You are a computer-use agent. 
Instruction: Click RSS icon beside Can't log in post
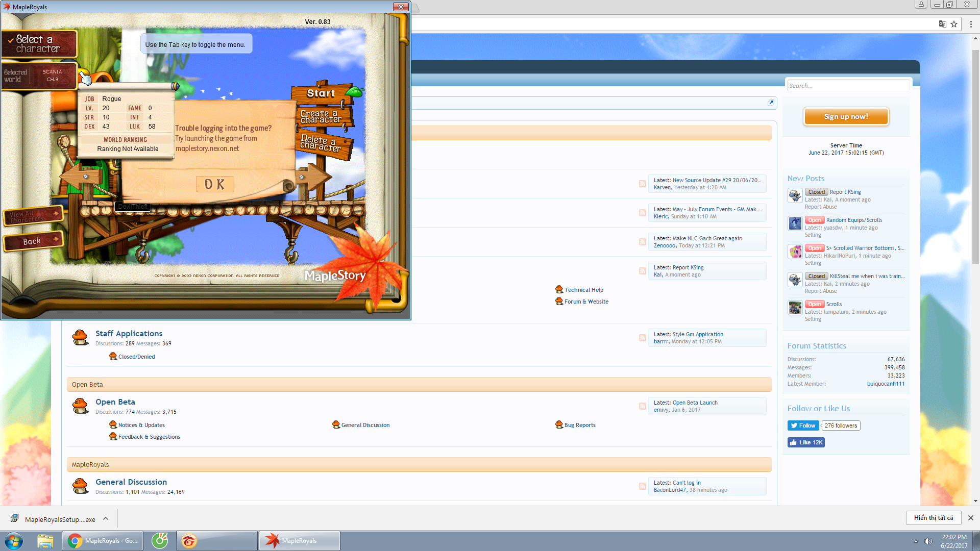(x=642, y=486)
